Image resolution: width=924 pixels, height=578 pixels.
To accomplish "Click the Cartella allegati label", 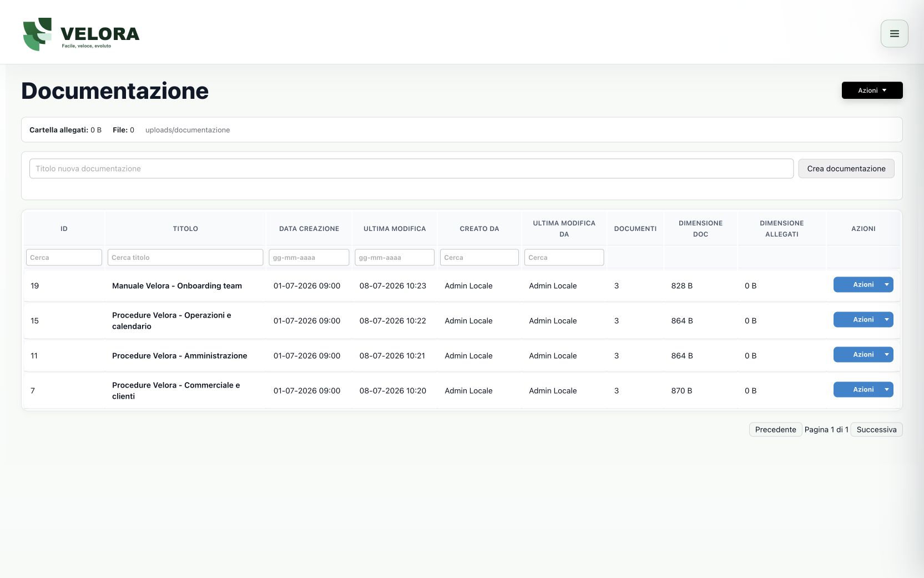I will [59, 130].
